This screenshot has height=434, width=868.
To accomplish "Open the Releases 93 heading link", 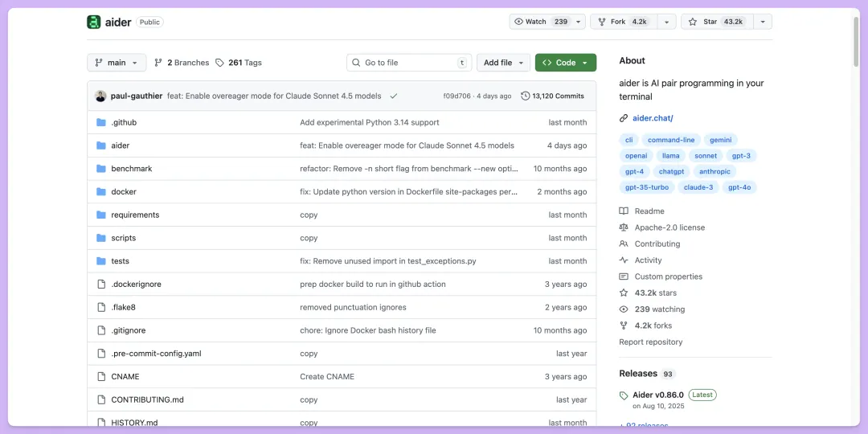I will click(x=647, y=374).
